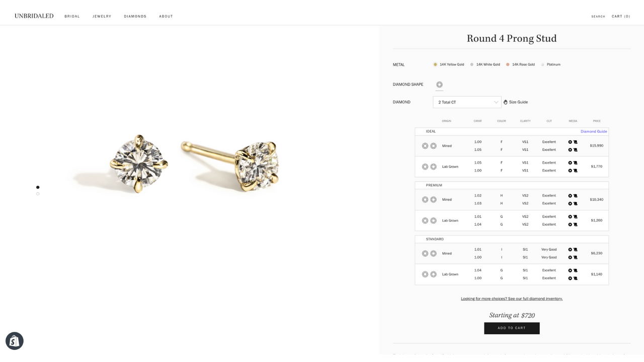Open the DIAMONDS menu in the navigation
This screenshot has height=362, width=644.
(135, 16)
